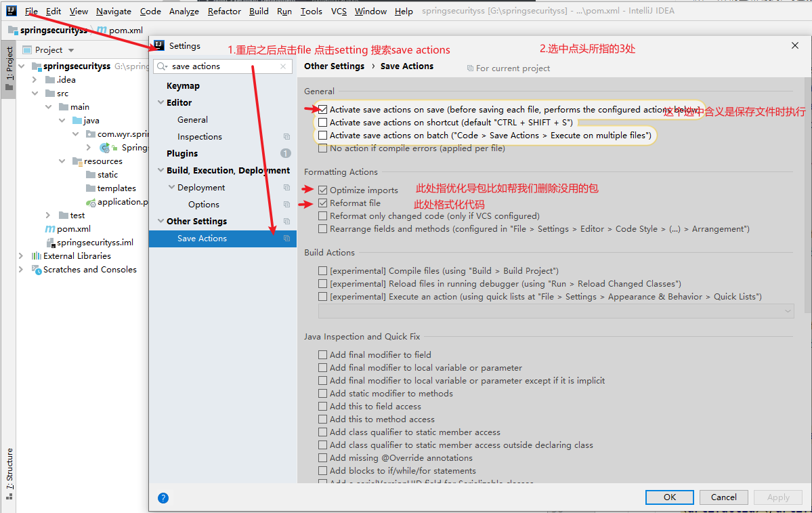
Task: Open the Build menu
Action: coord(259,11)
